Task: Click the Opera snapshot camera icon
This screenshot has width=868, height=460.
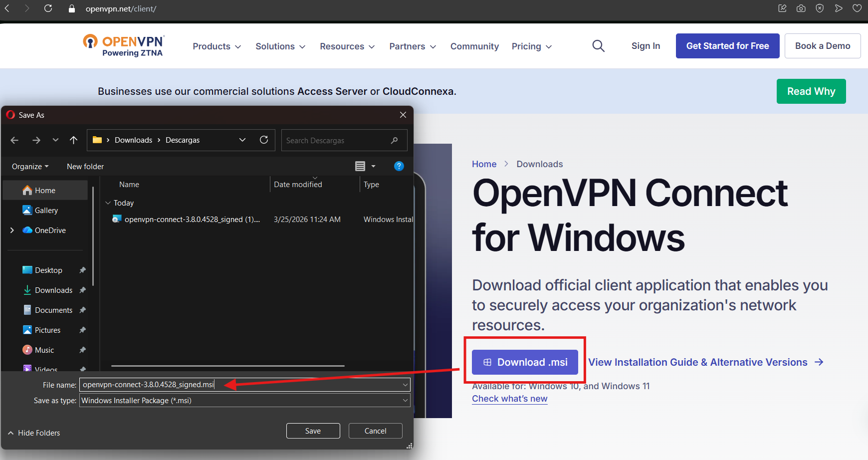Action: pos(801,8)
